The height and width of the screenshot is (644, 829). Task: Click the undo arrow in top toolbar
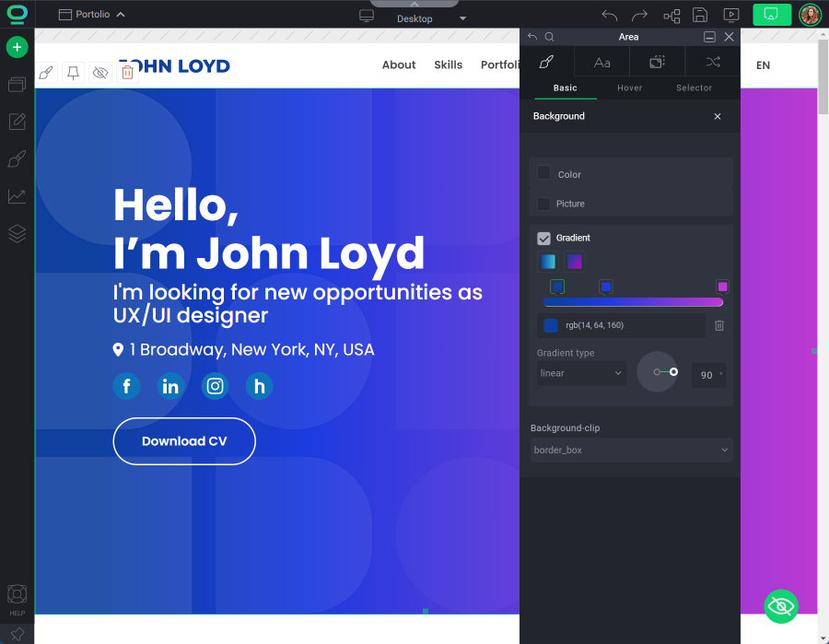pyautogui.click(x=610, y=15)
